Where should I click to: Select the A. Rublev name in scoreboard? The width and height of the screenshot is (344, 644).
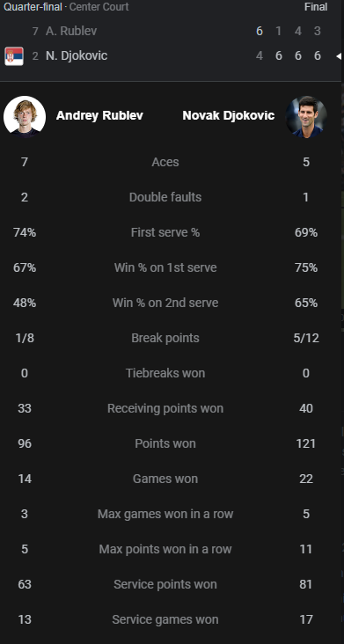click(71, 31)
